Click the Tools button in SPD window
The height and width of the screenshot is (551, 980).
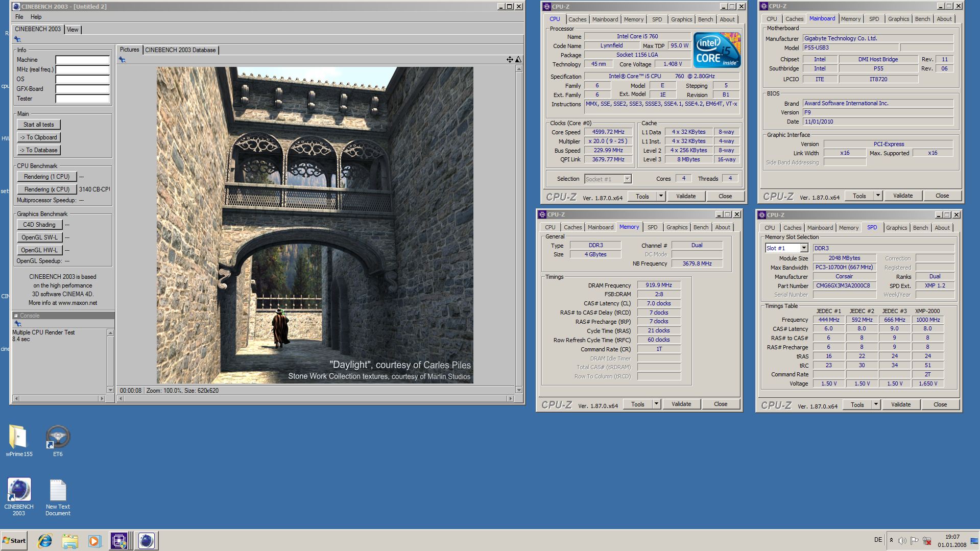tap(857, 404)
